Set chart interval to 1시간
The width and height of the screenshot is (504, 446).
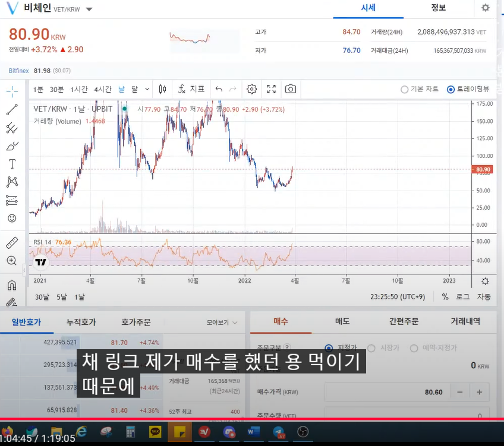click(78, 89)
